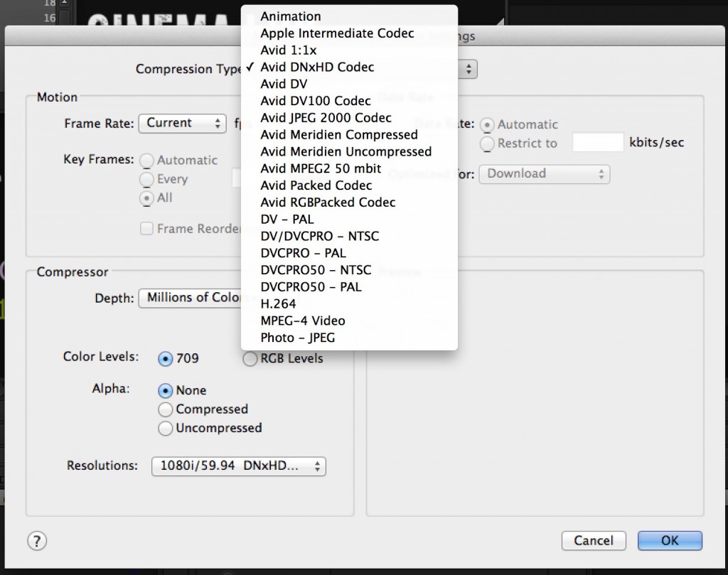Open the Depth dropdown Millions of Colors
Image resolution: width=728 pixels, height=575 pixels.
[191, 298]
